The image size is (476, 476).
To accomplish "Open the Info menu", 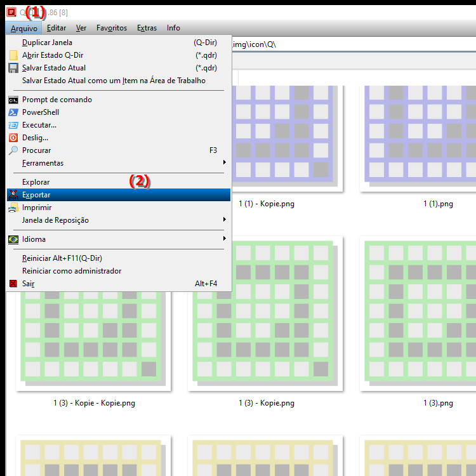I will [173, 28].
